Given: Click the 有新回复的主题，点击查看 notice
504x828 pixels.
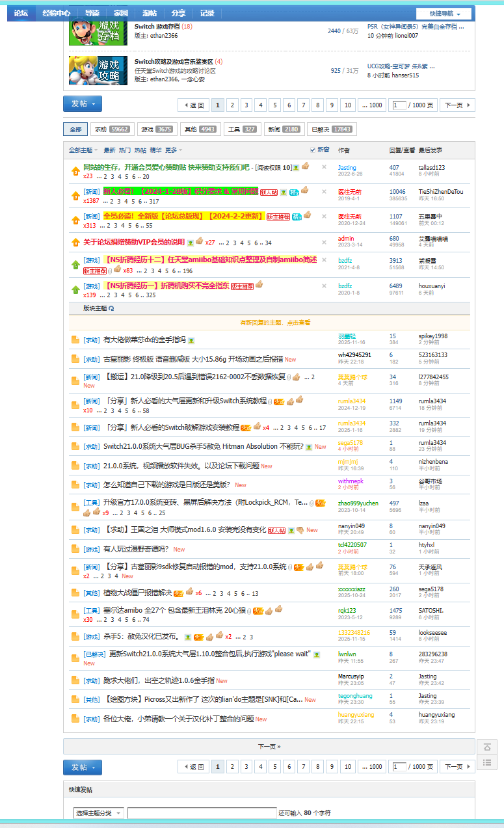Looking at the screenshot, I should pos(276,322).
